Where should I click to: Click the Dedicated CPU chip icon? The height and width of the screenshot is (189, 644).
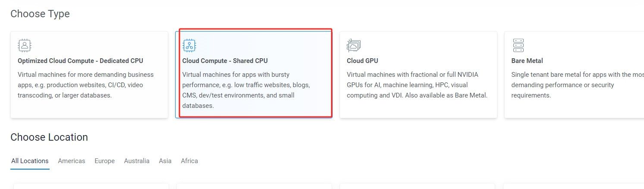tap(25, 45)
